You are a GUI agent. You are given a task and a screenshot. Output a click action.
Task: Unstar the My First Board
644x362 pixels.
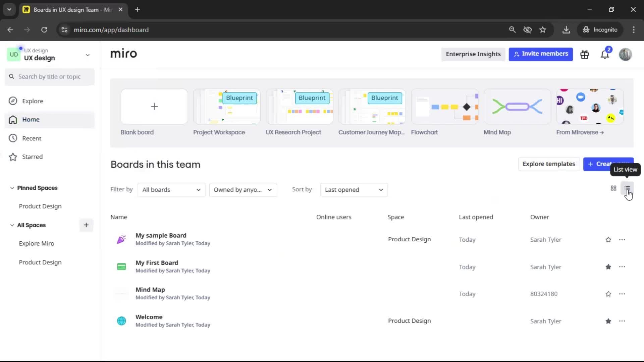point(608,267)
